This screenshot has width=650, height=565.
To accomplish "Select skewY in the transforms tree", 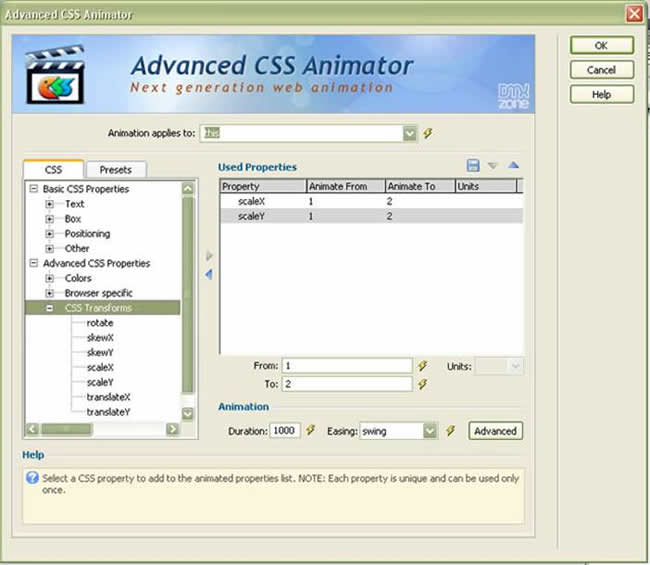I will (x=100, y=353).
